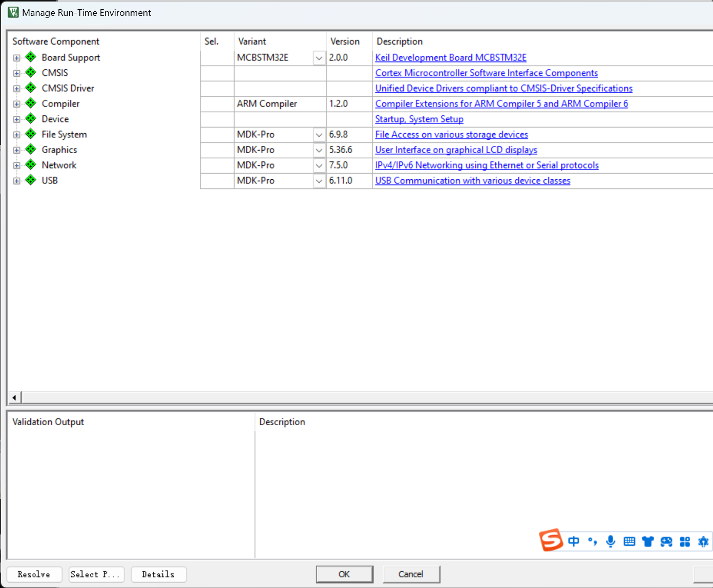Screen dimensions: 713x588
Task: Open the four-squares toolbox icon in IME bar
Action: (x=685, y=541)
